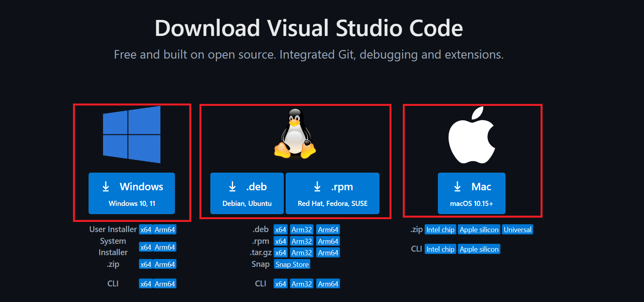Choose the Windows System Installer x64 link
The height and width of the screenshot is (302, 644).
pyautogui.click(x=146, y=247)
